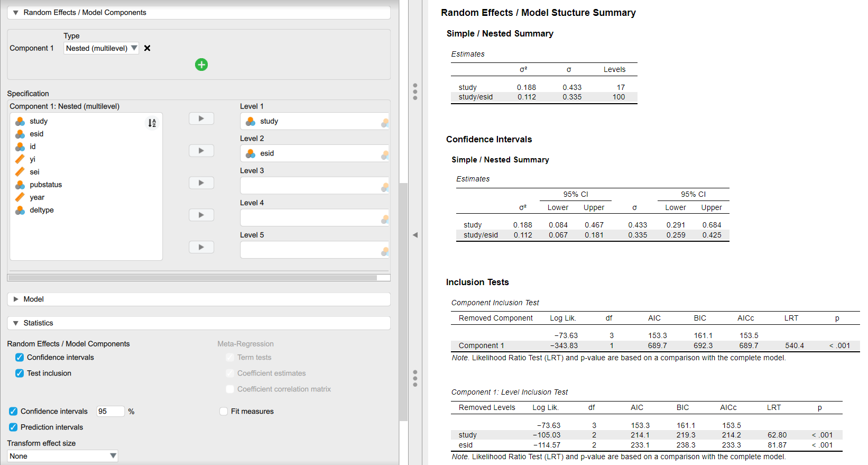
Task: Enable the Fit measures checkbox
Action: [224, 412]
